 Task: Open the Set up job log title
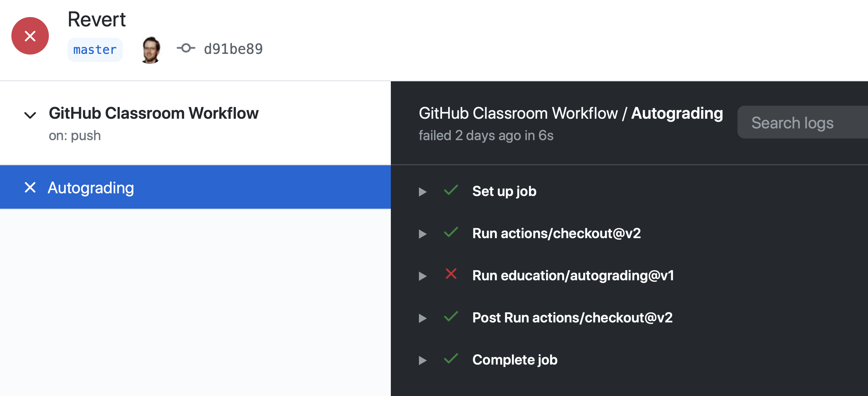[x=504, y=191]
